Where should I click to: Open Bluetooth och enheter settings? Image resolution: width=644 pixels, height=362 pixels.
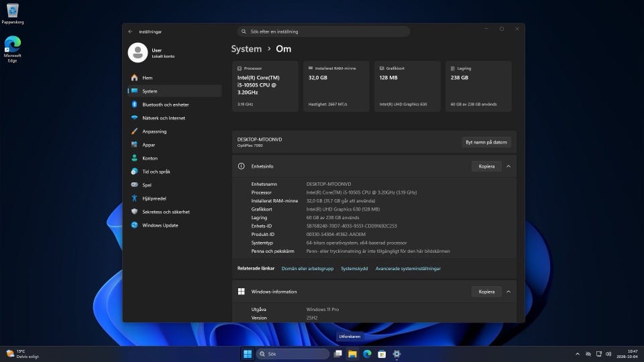pyautogui.click(x=174, y=105)
